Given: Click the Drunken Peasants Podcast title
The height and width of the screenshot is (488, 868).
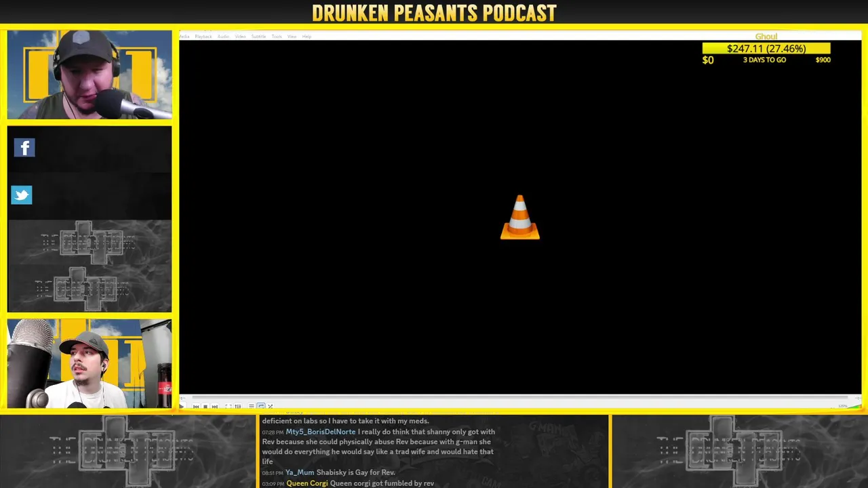Looking at the screenshot, I should click(x=434, y=13).
